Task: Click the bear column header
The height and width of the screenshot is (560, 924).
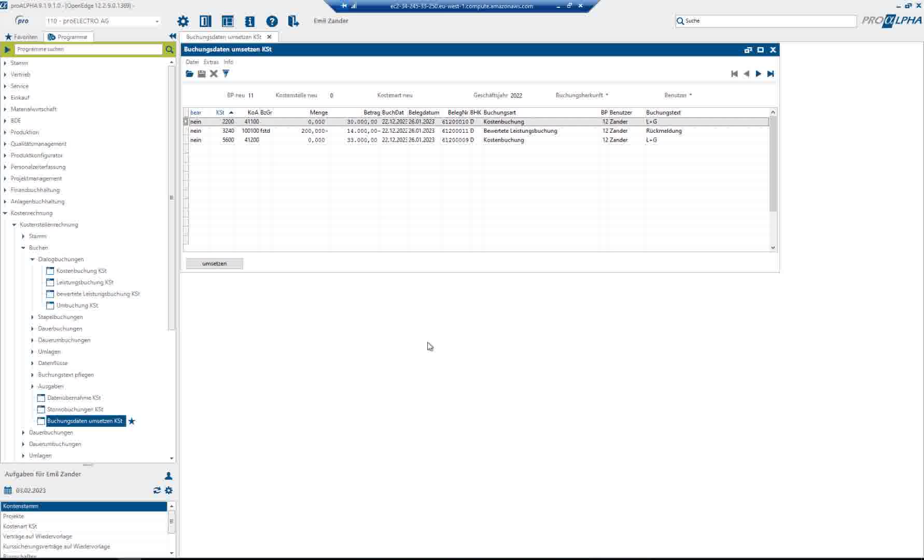Action: coord(195,113)
